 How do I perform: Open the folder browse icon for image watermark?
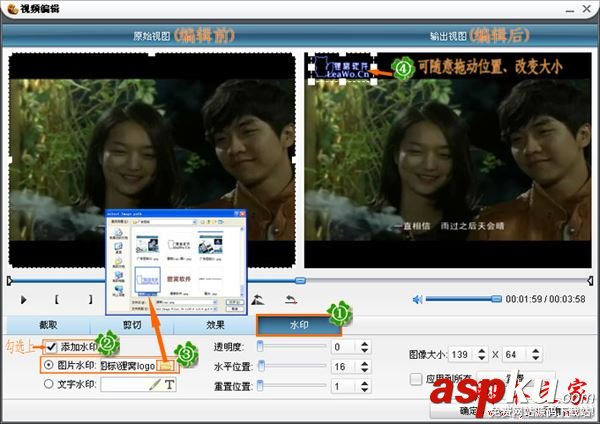tap(165, 366)
